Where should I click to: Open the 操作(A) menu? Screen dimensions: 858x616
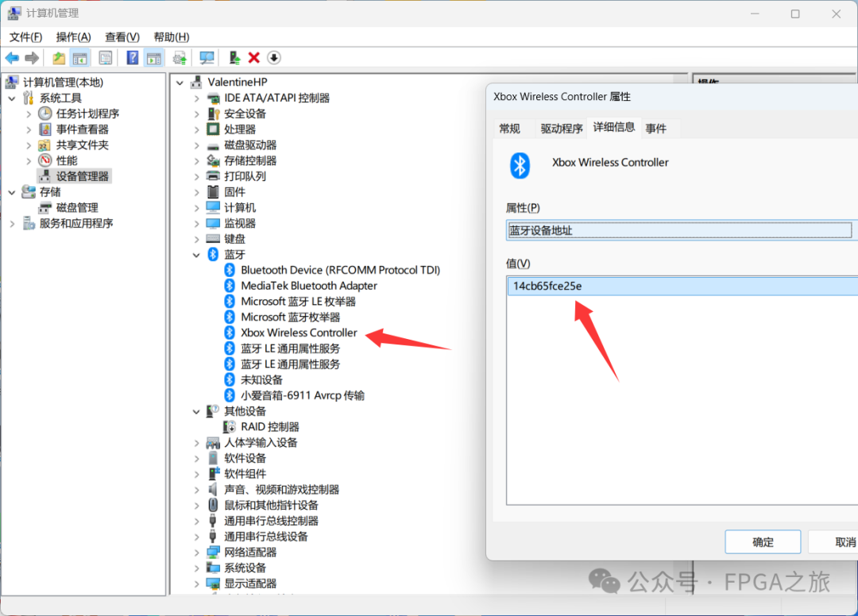73,37
